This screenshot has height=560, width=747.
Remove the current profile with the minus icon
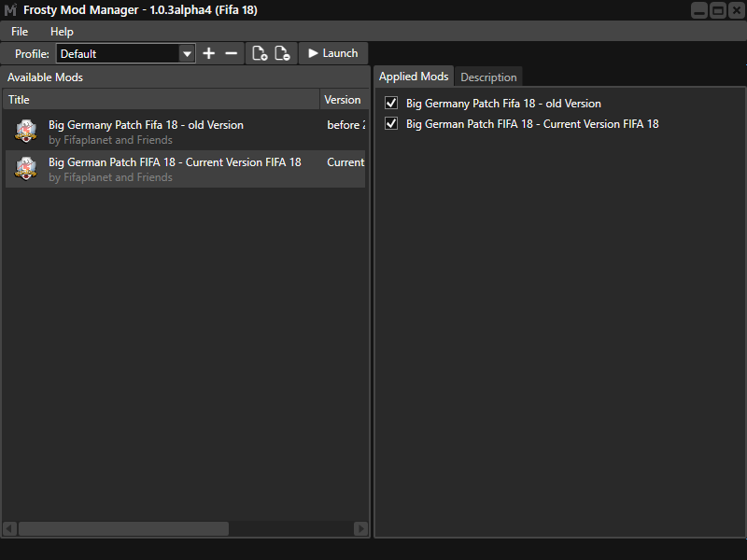[231, 53]
